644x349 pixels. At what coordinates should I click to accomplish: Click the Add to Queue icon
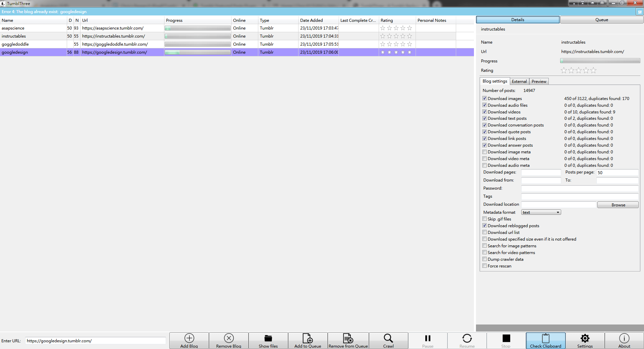(x=308, y=338)
